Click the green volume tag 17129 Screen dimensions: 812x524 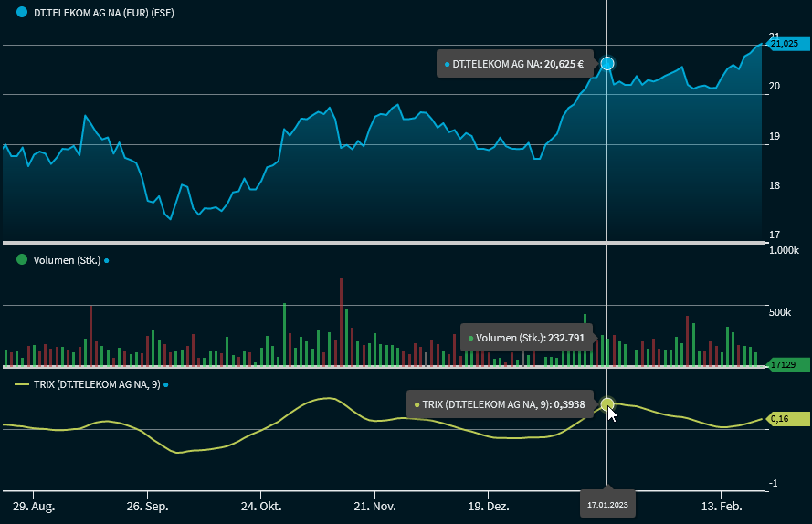784,364
